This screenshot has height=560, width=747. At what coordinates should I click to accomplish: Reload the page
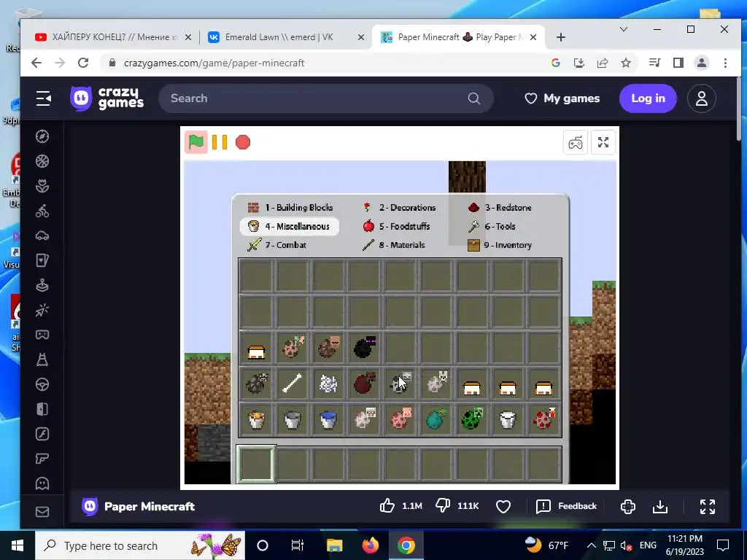pyautogui.click(x=83, y=63)
